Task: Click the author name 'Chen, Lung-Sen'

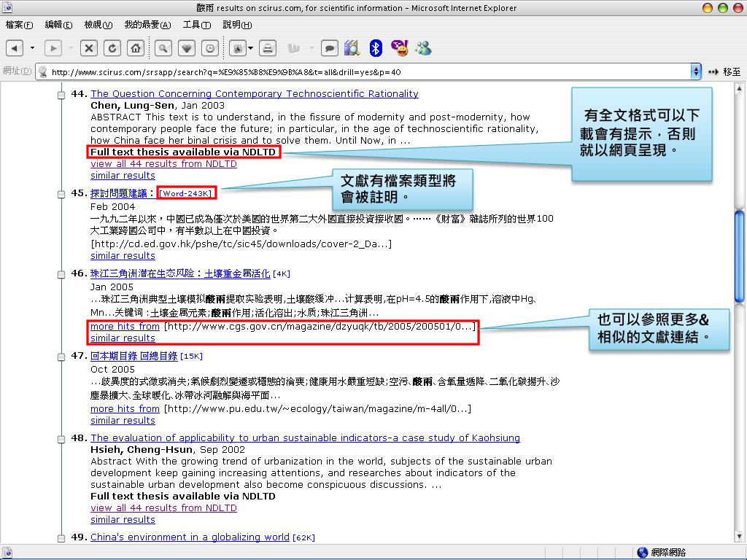Action: (x=133, y=106)
